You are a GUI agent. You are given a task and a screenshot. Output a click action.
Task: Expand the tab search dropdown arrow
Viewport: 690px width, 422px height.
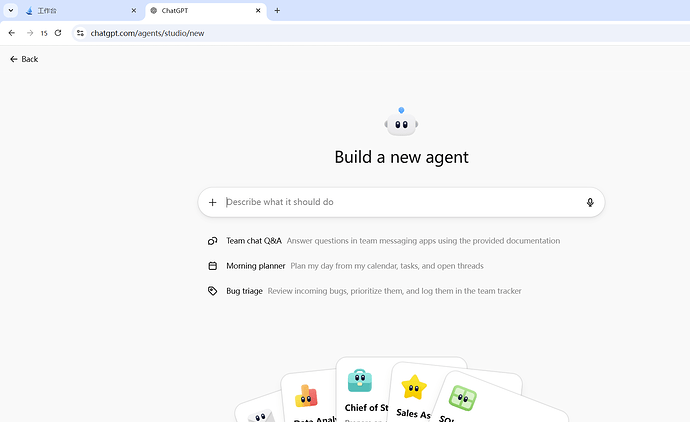coord(11,11)
